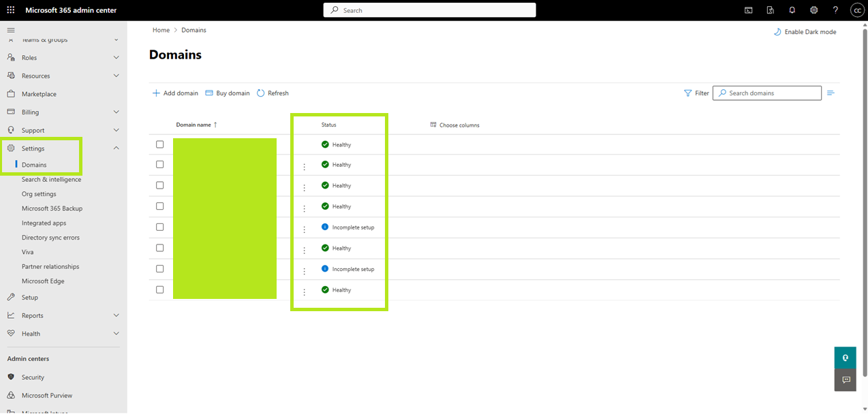Screen dimensions: 868x414
Task: Collapse the Settings section chevron
Action: (x=116, y=148)
